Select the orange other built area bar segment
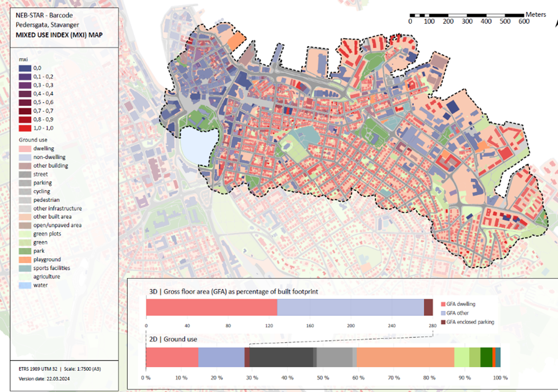 [405, 357]
